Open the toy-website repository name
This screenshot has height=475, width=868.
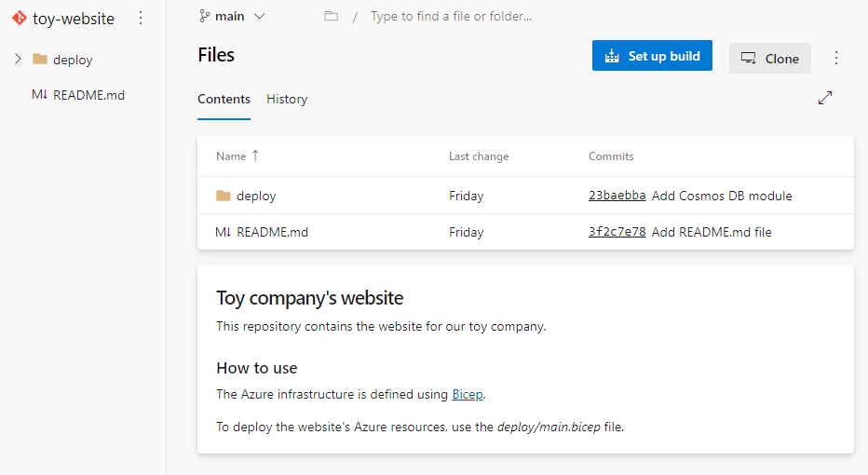coord(73,19)
